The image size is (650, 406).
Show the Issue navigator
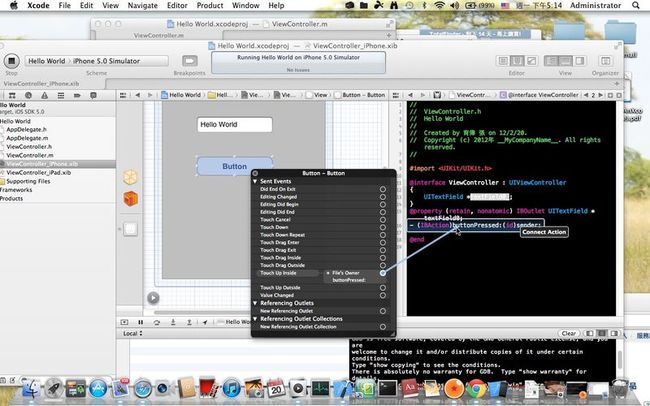pyautogui.click(x=44, y=95)
